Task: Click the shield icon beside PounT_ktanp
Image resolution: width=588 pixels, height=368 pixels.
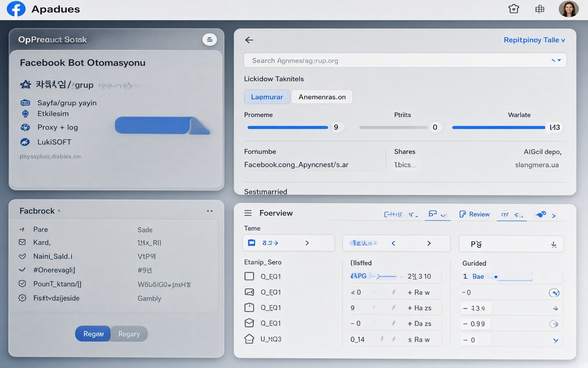Action: point(22,284)
